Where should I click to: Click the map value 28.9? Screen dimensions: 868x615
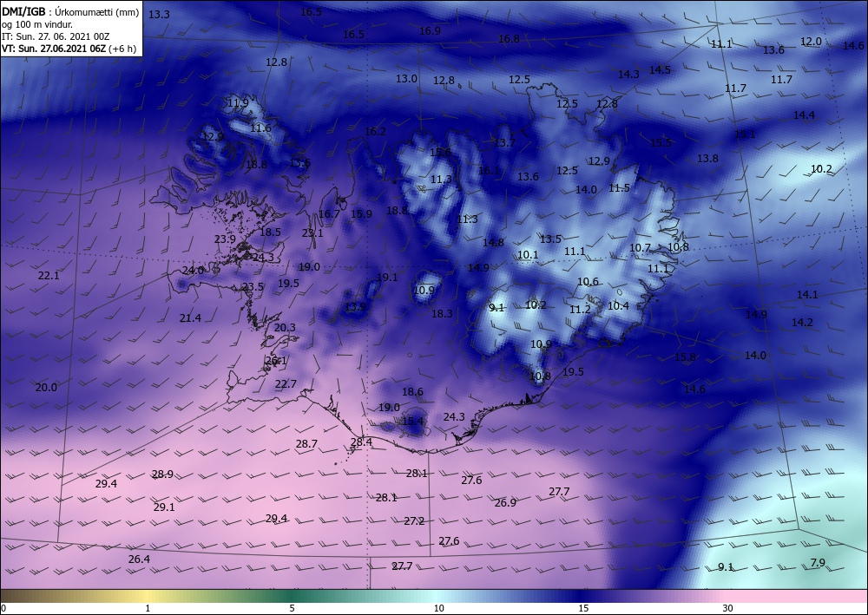point(163,474)
